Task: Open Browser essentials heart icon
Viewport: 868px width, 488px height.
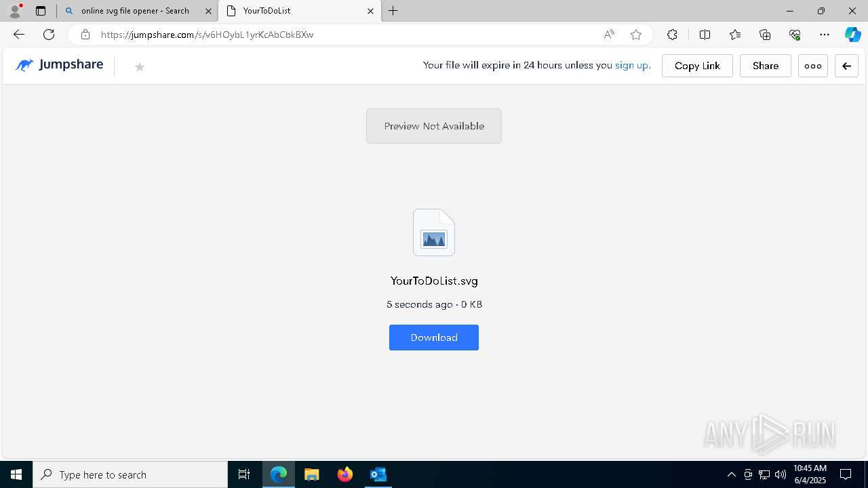Action: pyautogui.click(x=795, y=35)
